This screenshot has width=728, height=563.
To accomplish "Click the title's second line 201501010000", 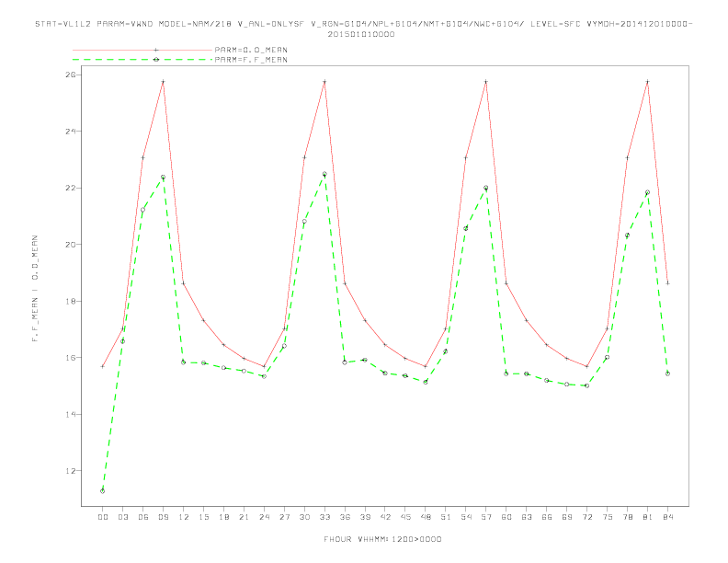I will (361, 34).
